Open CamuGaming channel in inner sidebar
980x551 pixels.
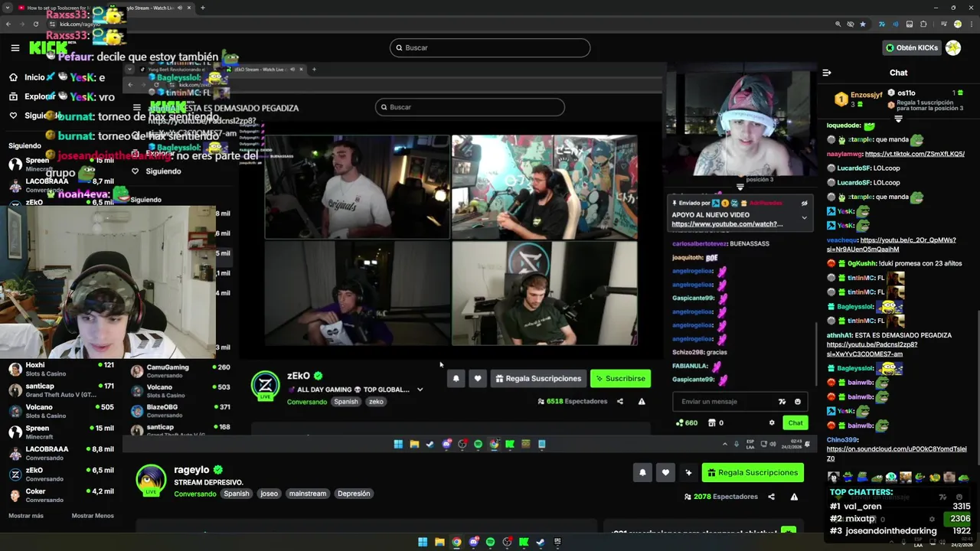pos(181,371)
